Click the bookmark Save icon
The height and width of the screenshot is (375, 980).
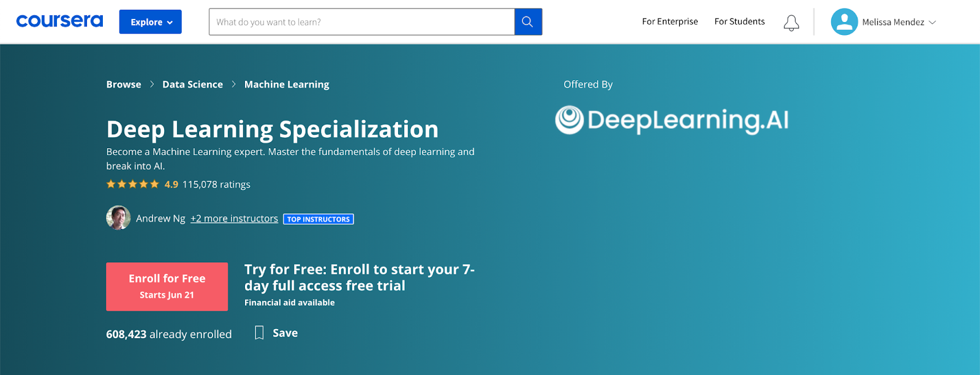point(259,333)
